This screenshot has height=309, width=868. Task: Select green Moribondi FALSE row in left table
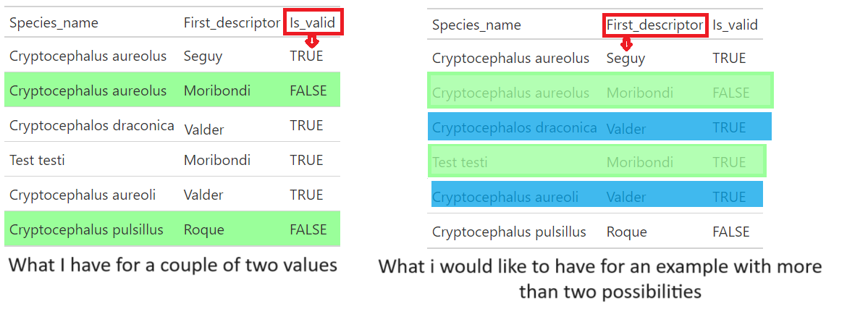tap(172, 89)
